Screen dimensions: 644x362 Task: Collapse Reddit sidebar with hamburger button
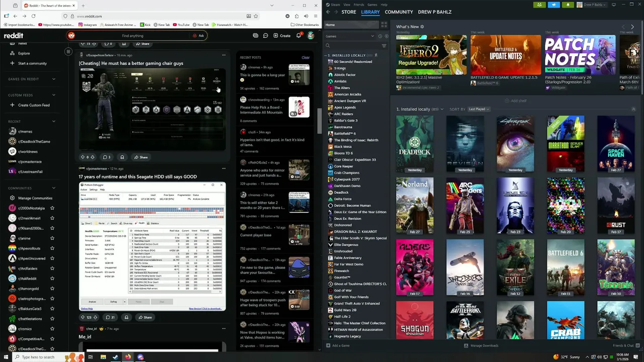tap(68, 51)
